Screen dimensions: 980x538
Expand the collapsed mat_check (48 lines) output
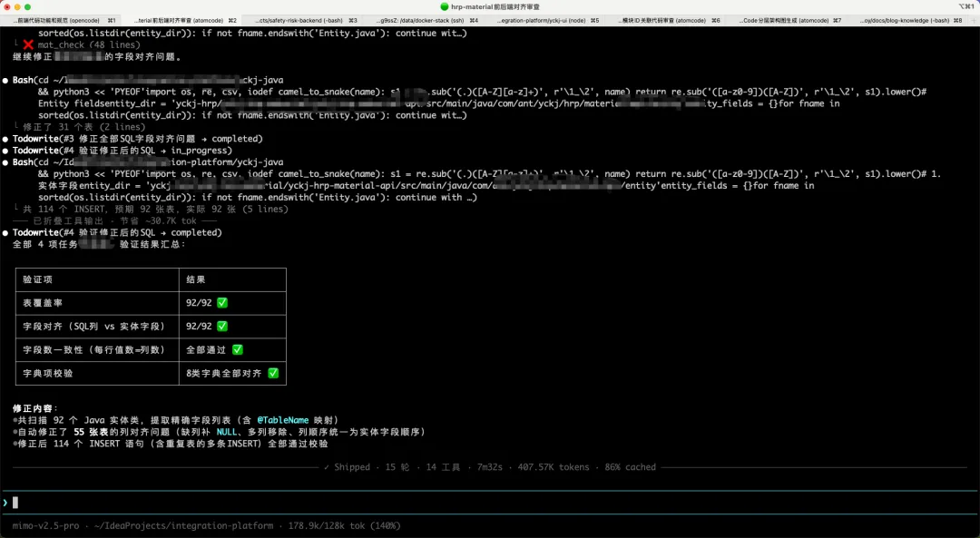coord(89,45)
